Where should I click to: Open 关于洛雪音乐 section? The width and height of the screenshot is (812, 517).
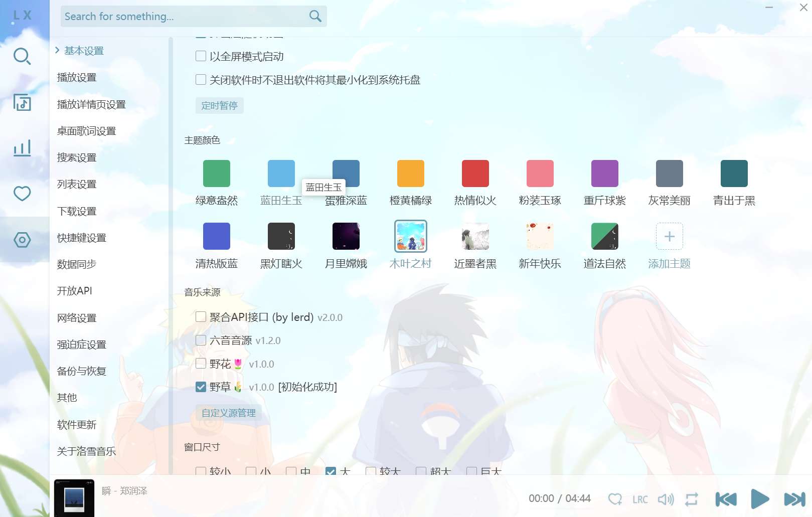86,451
